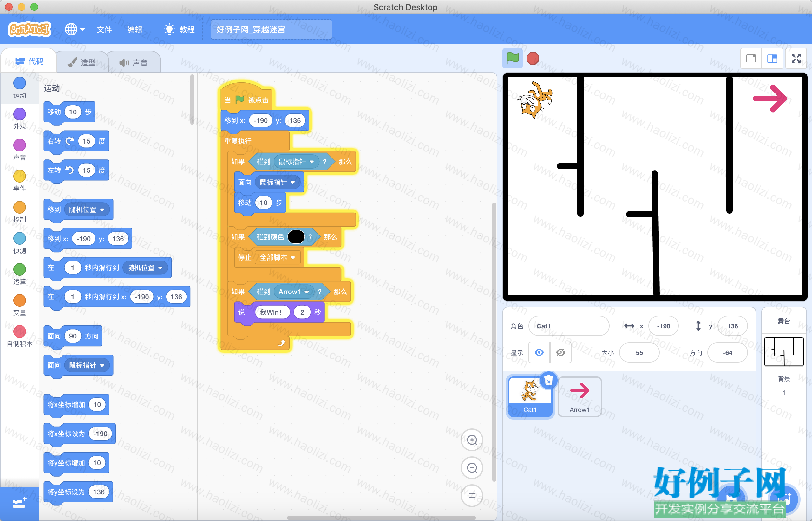Viewport: 812px width, 521px height.
Task: Open 碰到 鼠标指针 dropdown in script
Action: (x=296, y=162)
